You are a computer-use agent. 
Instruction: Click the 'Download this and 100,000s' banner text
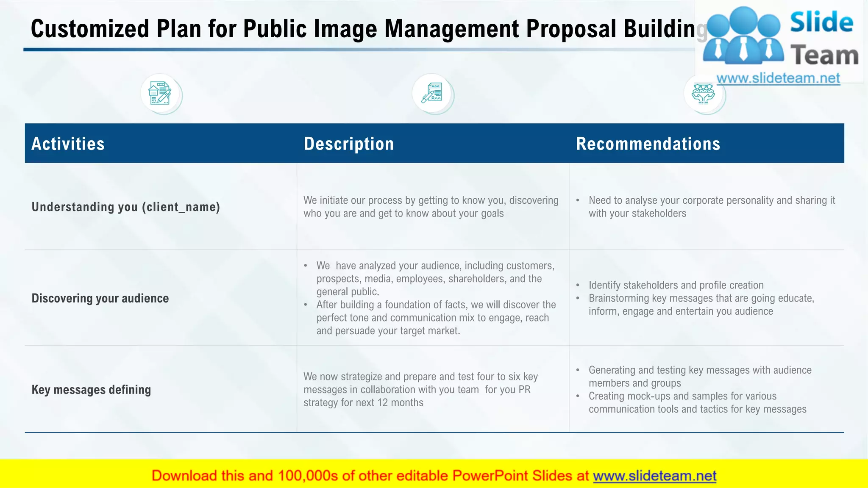point(370,476)
